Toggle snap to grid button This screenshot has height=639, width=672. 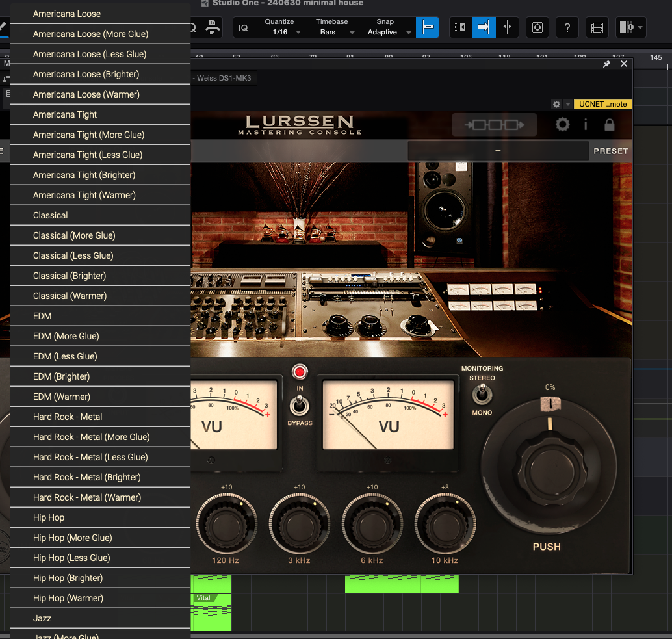427,27
